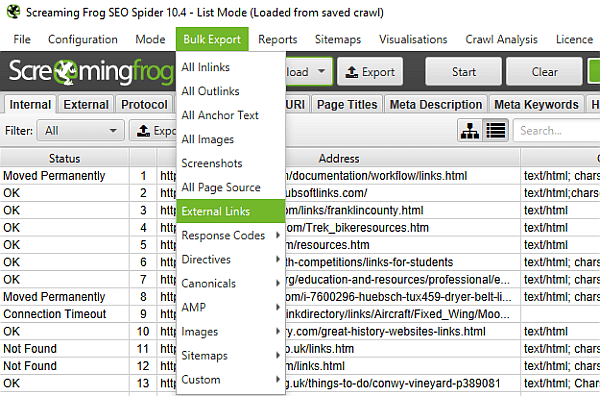Click the Start crawl button
Image resolution: width=600 pixels, height=396 pixels.
(x=463, y=72)
